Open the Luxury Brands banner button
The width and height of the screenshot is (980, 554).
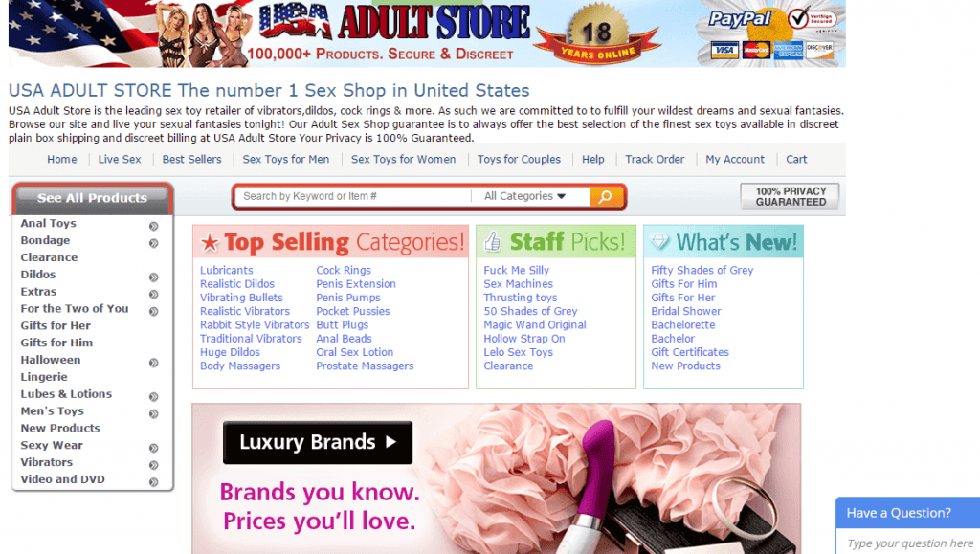[x=318, y=442]
